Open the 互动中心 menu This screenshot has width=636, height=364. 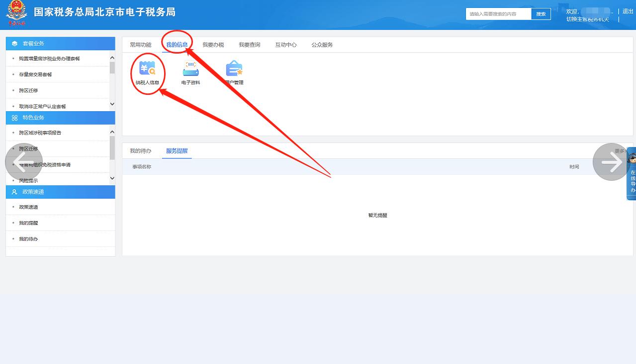[285, 44]
